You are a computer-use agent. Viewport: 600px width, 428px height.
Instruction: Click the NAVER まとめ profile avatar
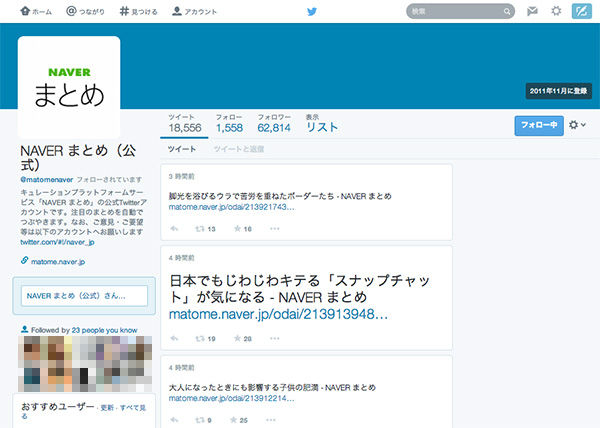tap(69, 87)
